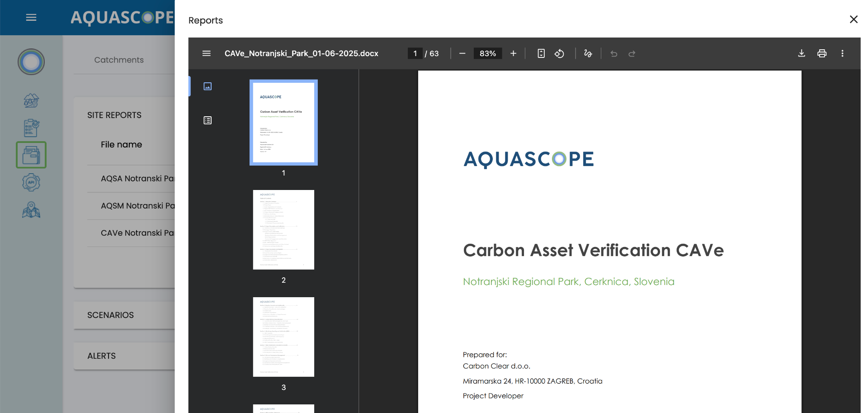
Task: Rotate the document counterclockwise
Action: point(559,53)
